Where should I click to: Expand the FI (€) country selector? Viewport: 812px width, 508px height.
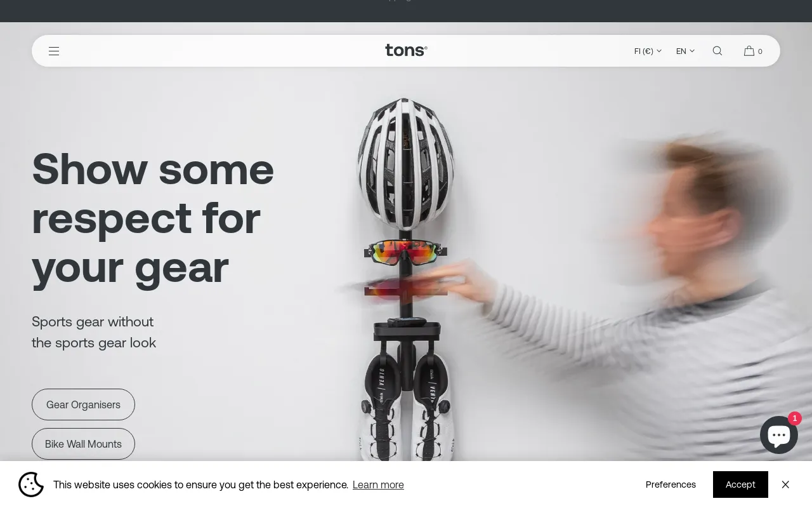pos(648,51)
